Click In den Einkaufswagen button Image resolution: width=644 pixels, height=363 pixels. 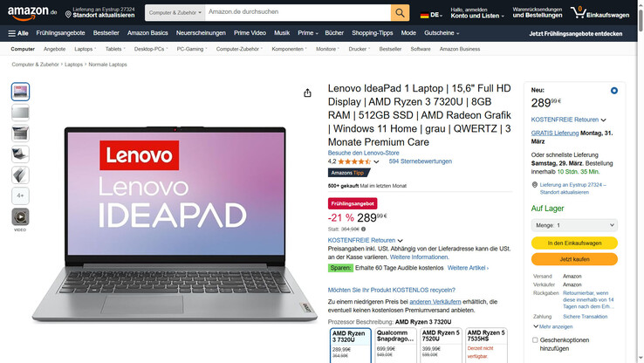pos(574,243)
